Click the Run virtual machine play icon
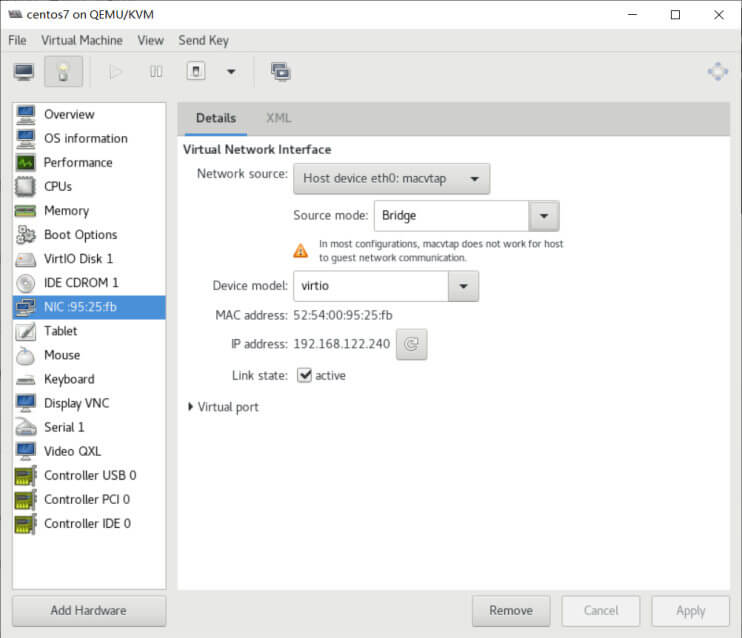 115,72
